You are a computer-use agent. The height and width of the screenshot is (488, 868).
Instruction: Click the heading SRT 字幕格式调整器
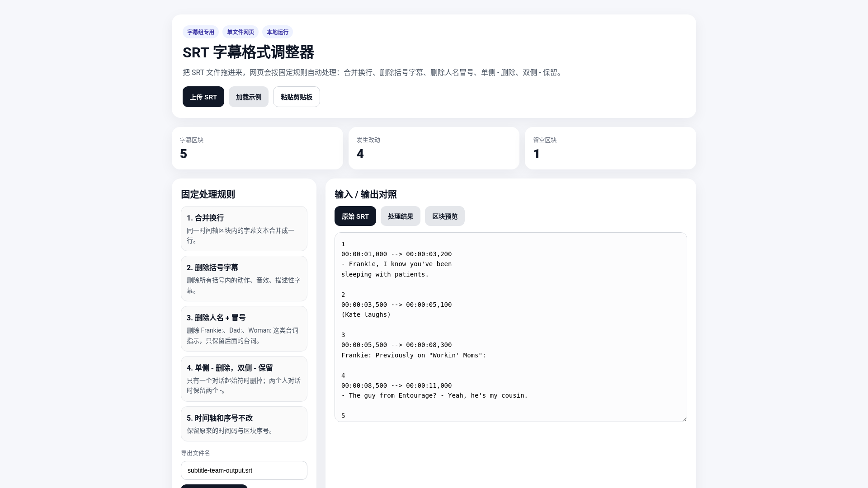click(x=248, y=52)
